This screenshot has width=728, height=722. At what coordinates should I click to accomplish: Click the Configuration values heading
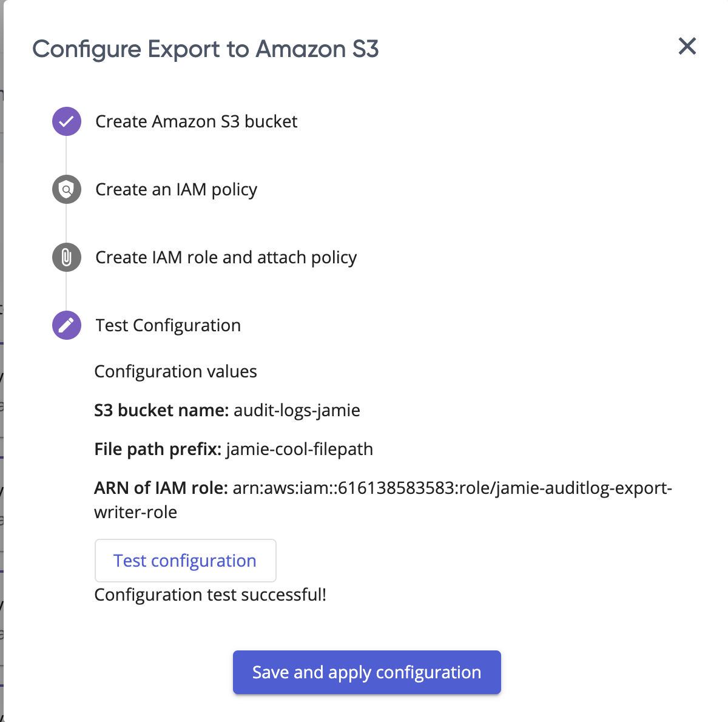(x=176, y=371)
